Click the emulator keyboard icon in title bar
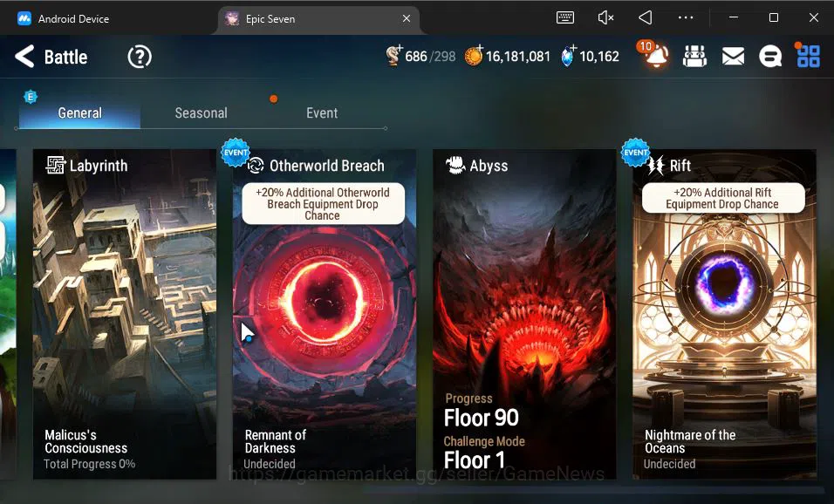This screenshot has width=834, height=504. point(564,17)
